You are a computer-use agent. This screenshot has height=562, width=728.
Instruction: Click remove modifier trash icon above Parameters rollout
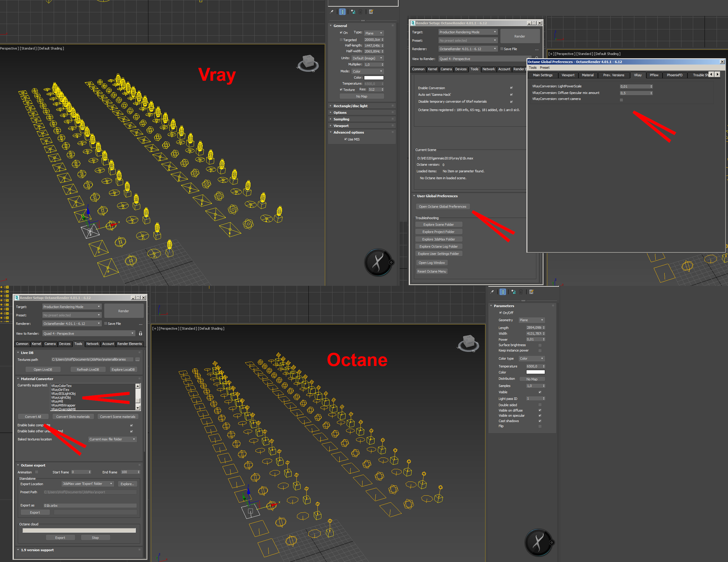[x=521, y=292]
